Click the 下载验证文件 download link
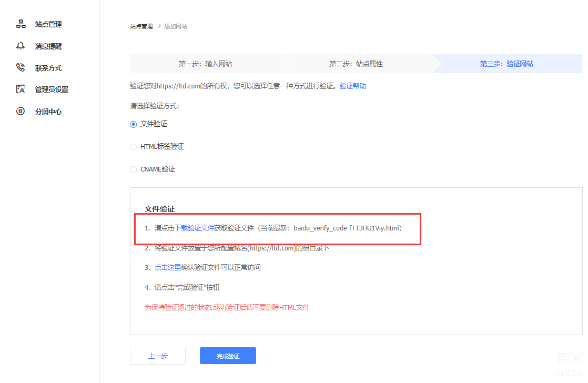This screenshot has width=588, height=383. [194, 228]
